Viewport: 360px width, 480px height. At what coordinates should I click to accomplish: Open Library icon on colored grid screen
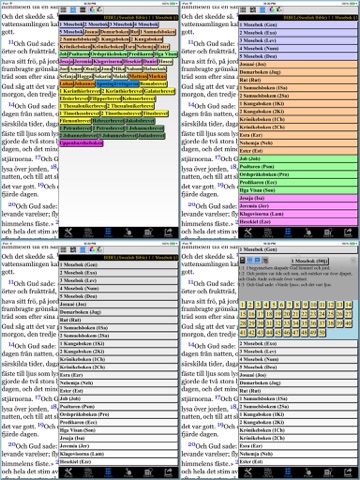(x=88, y=232)
